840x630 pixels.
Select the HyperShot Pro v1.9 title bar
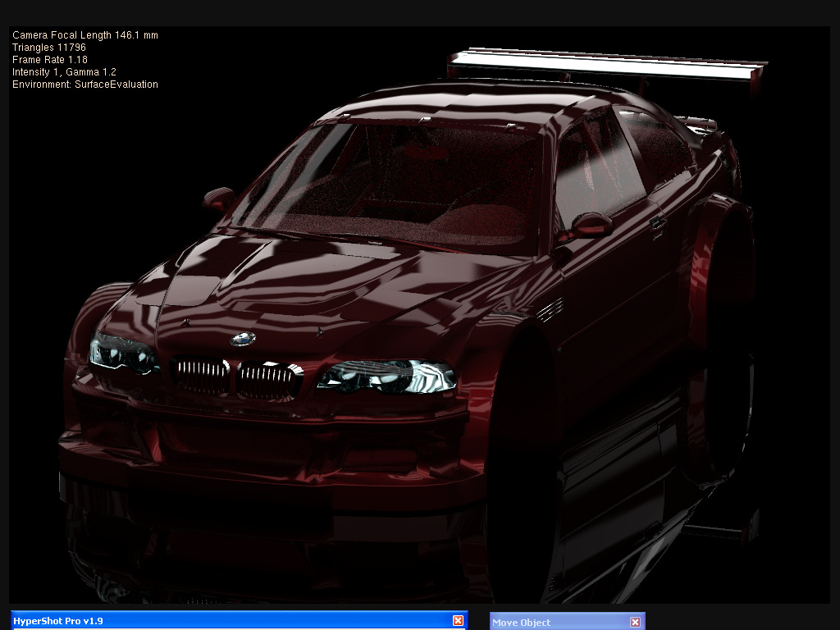(239, 620)
